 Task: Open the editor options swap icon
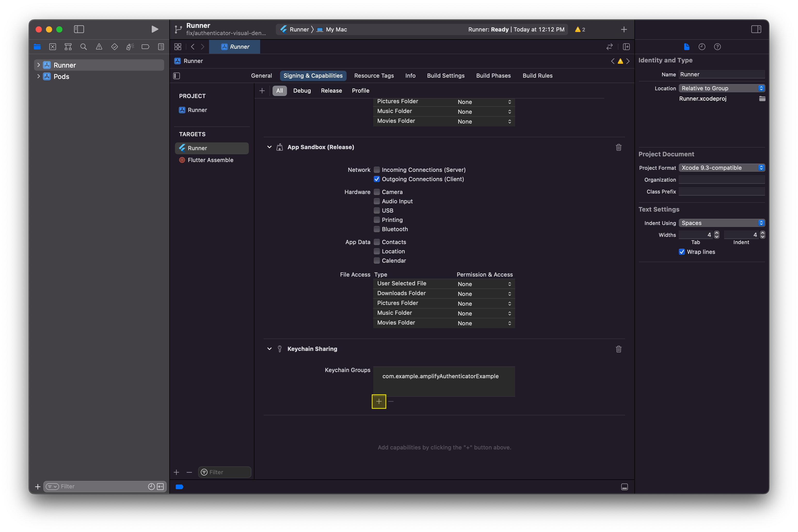click(609, 47)
